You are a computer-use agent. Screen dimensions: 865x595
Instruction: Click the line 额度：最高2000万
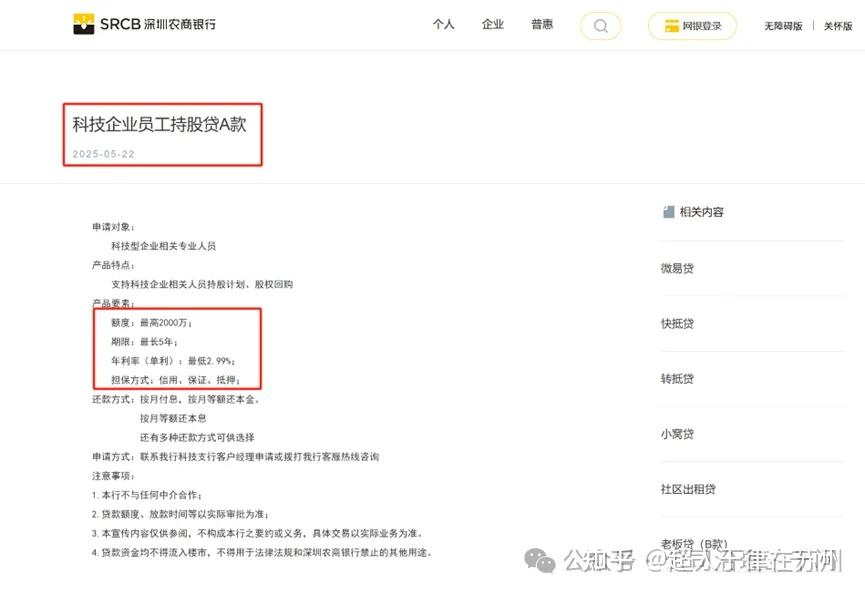click(152, 323)
